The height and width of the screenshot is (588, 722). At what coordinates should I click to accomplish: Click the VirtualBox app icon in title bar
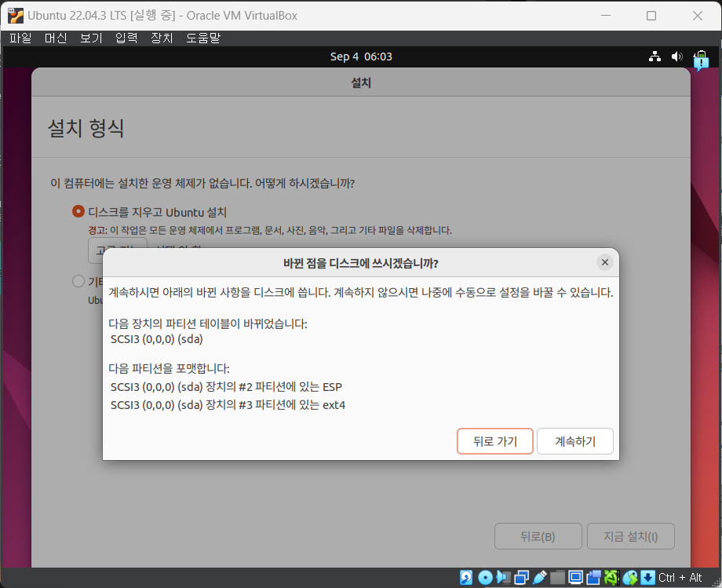[x=15, y=15]
